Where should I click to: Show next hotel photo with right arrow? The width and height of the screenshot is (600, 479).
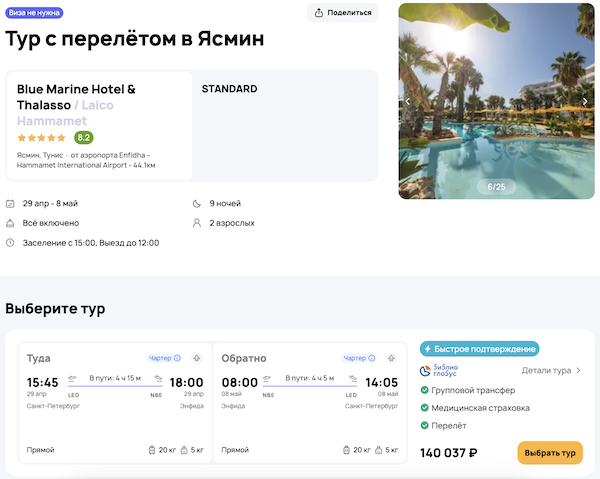point(586,101)
